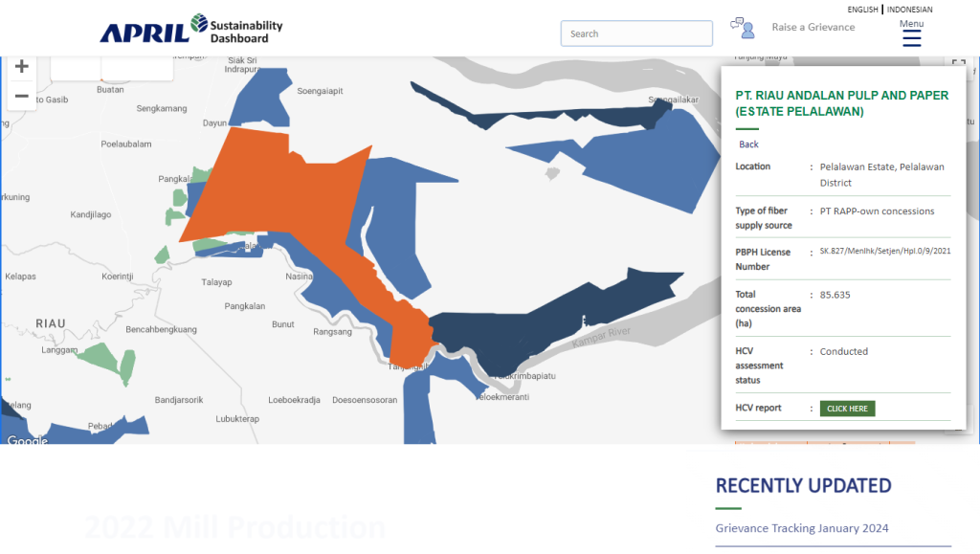Zoom in on the map
This screenshot has height=554, width=980.
(x=21, y=67)
